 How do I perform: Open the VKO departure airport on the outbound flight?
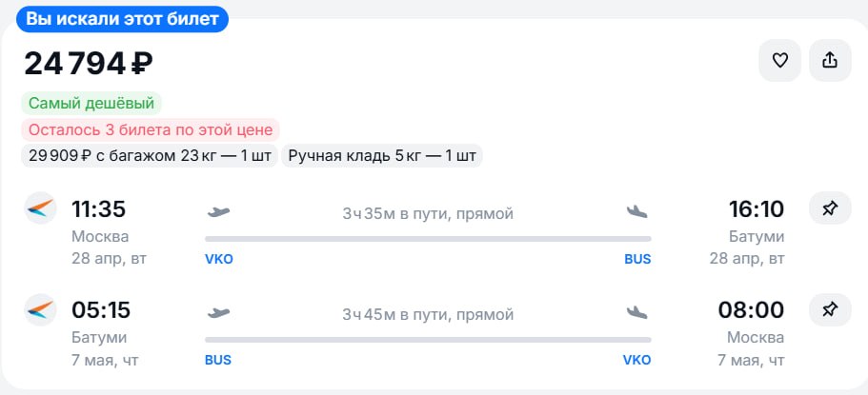(x=219, y=259)
